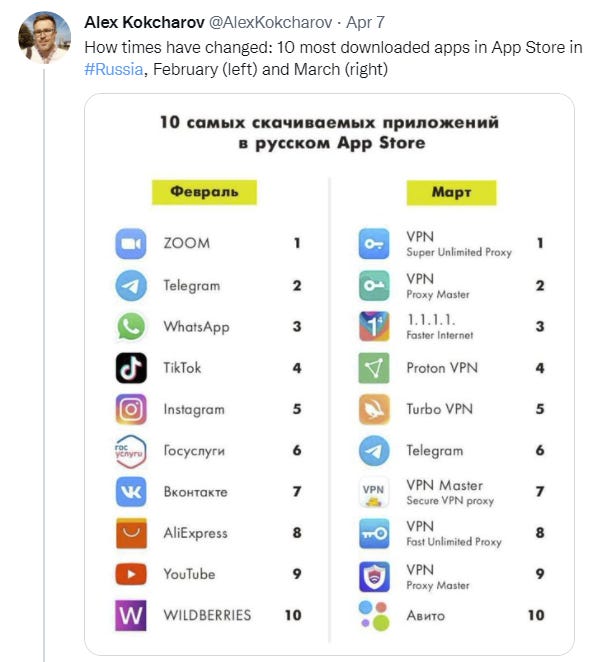The height and width of the screenshot is (662, 601).
Task: Click the Proton VPN green icon
Action: coord(374,368)
